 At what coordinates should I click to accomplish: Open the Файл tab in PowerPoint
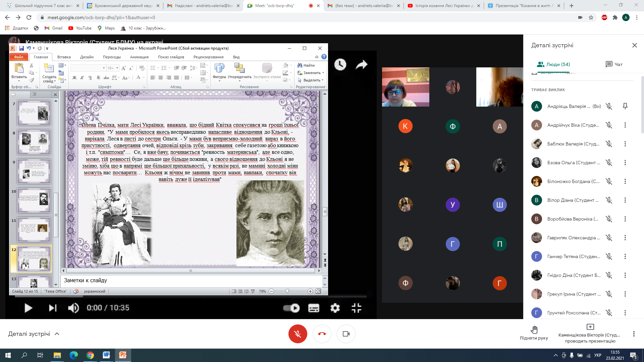point(18,57)
